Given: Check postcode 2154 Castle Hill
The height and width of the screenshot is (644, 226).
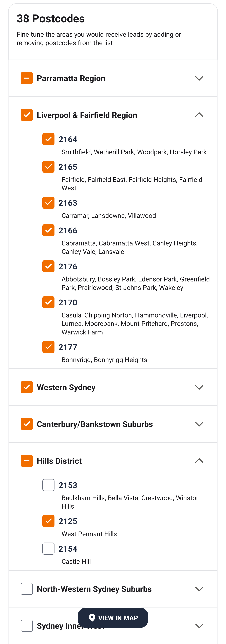Looking at the screenshot, I should tap(48, 548).
